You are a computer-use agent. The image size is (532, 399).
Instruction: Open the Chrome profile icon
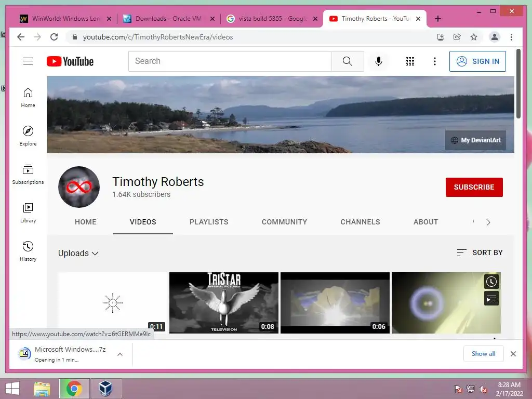click(495, 37)
